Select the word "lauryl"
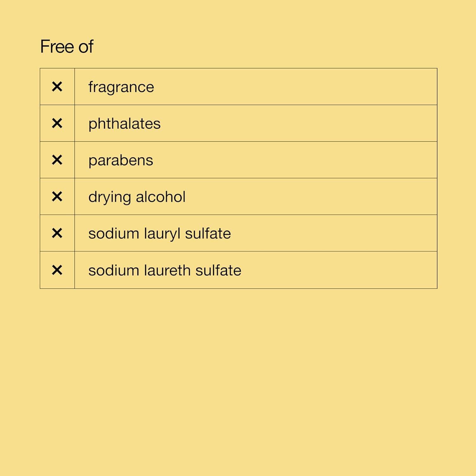 coord(162,234)
